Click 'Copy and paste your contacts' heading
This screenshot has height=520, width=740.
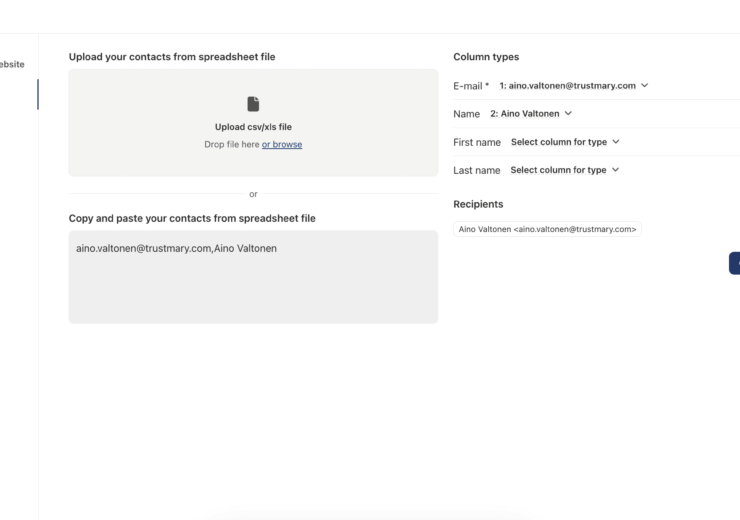coord(192,218)
